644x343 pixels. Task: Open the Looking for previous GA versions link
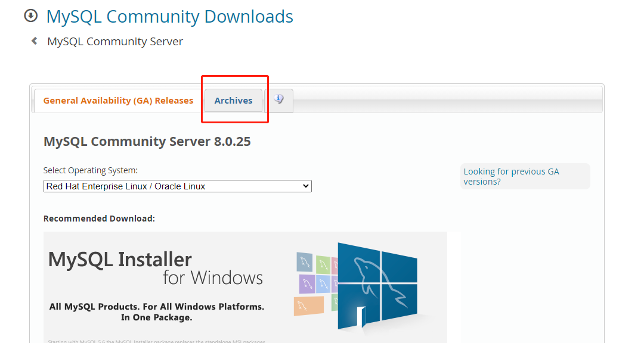(512, 176)
